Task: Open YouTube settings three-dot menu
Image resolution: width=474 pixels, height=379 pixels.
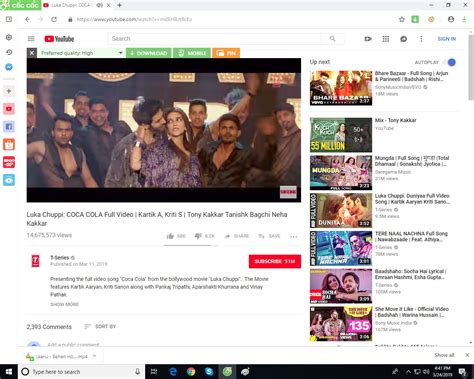Action: point(421,39)
